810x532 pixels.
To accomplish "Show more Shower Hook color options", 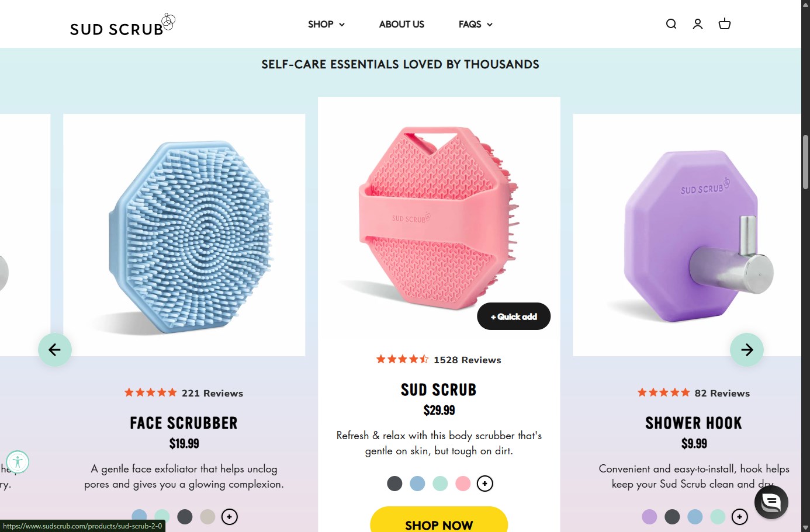I will click(x=740, y=517).
